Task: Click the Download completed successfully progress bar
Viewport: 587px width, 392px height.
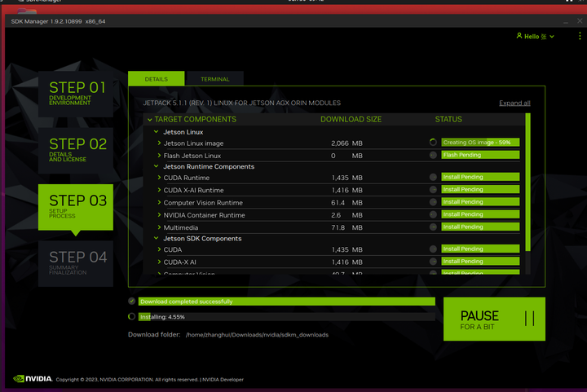Action: point(287,302)
